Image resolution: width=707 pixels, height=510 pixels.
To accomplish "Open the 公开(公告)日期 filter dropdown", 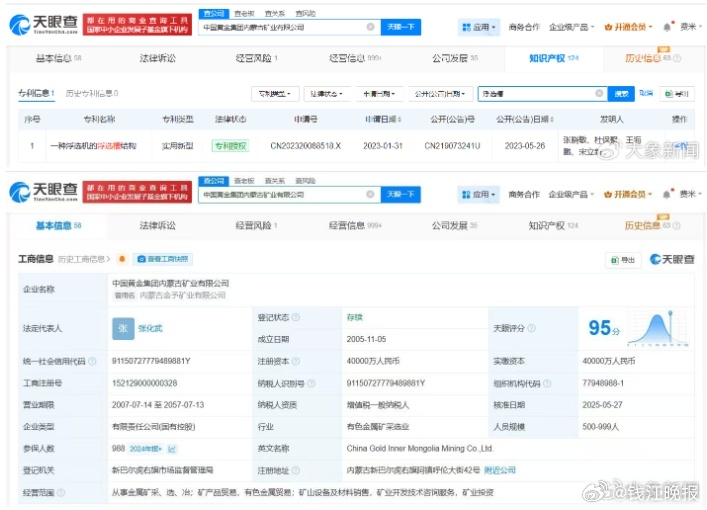I will click(440, 93).
